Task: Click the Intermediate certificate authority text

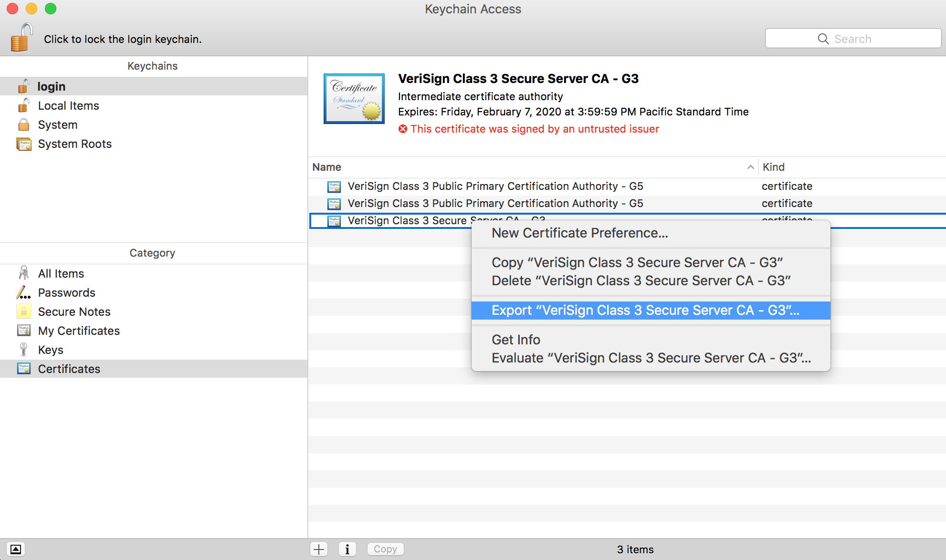Action: pos(481,96)
